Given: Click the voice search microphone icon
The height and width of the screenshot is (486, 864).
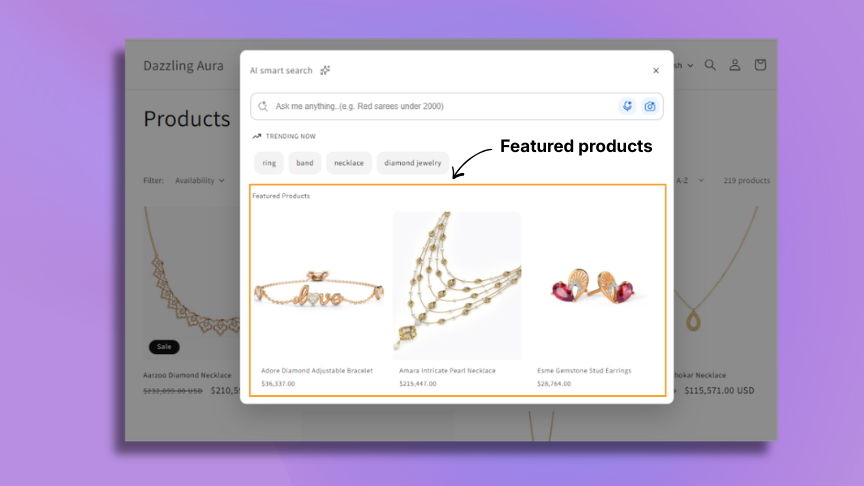Looking at the screenshot, I should pyautogui.click(x=627, y=106).
